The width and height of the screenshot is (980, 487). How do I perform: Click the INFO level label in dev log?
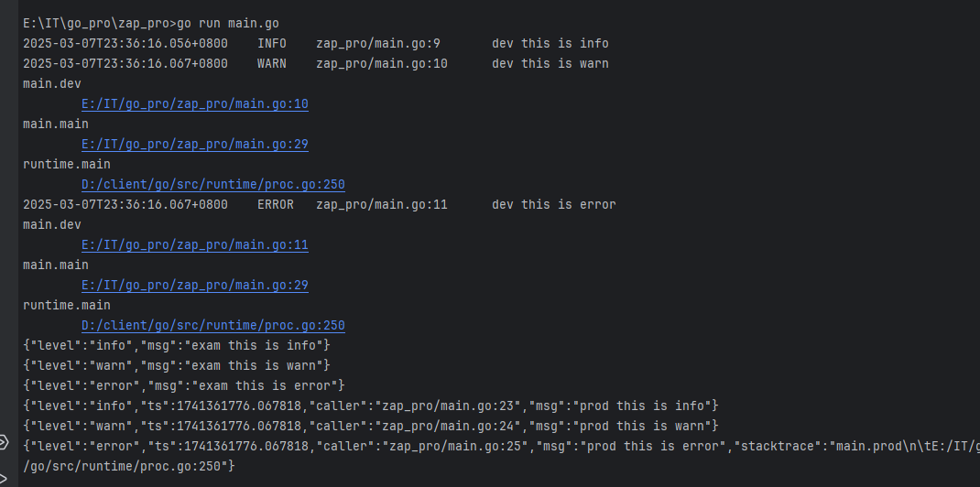(x=272, y=44)
